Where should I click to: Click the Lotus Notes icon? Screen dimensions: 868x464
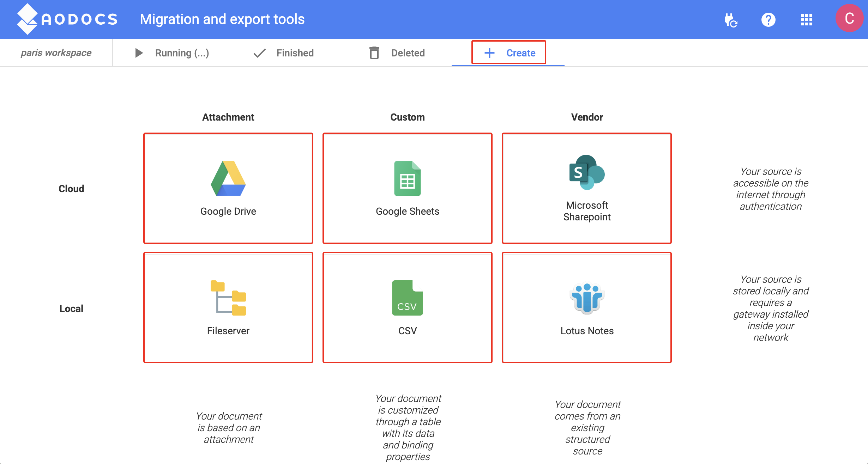(x=587, y=298)
